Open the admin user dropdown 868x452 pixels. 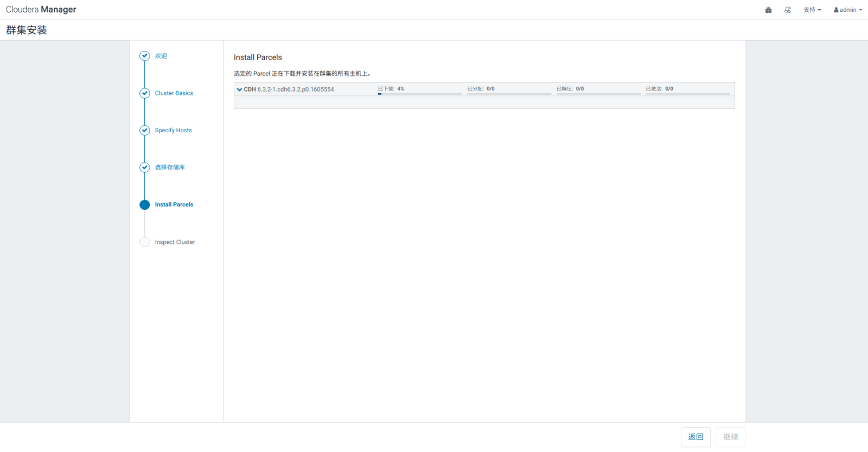(x=847, y=10)
